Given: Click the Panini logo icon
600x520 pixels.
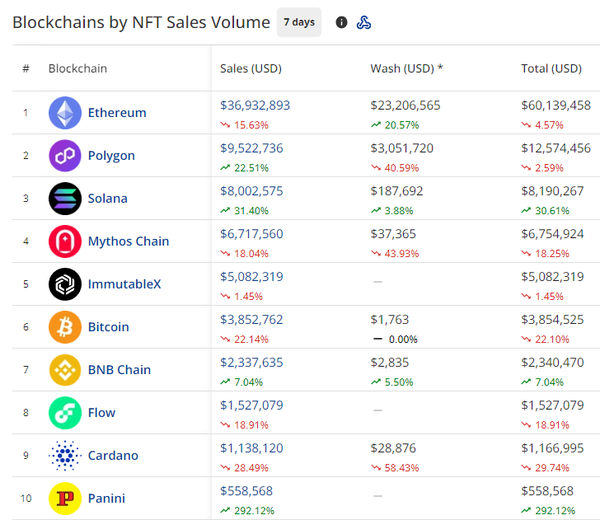Looking at the screenshot, I should tap(65, 498).
